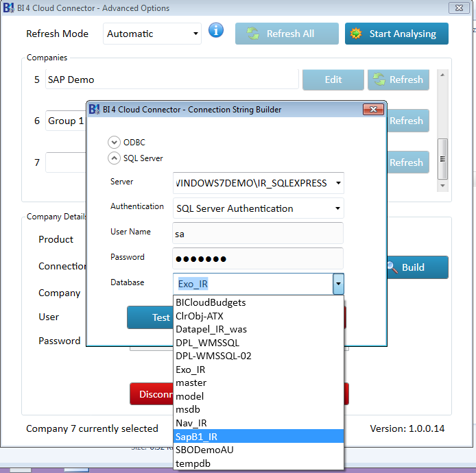Click the 'Company 7 currently selected' status text

point(92,428)
